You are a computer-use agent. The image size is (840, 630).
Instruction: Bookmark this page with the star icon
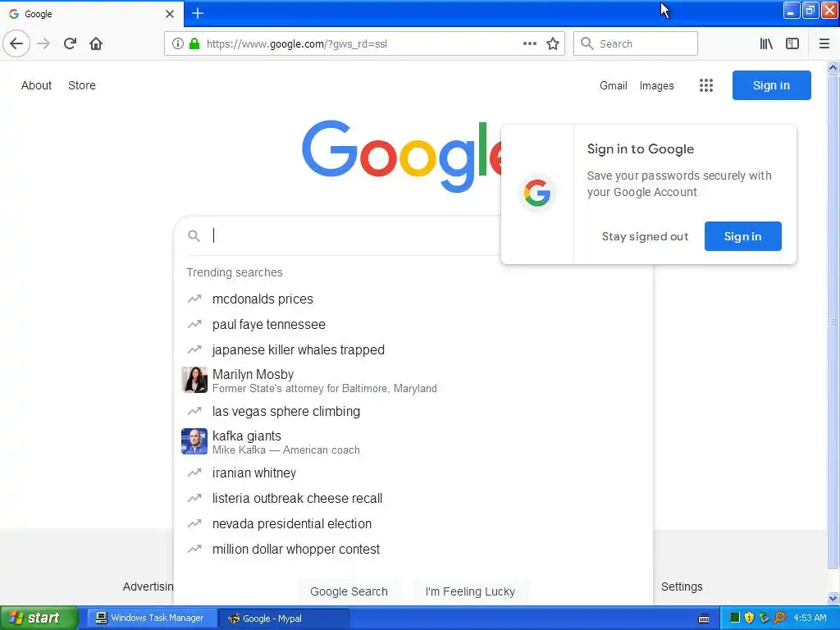click(553, 43)
